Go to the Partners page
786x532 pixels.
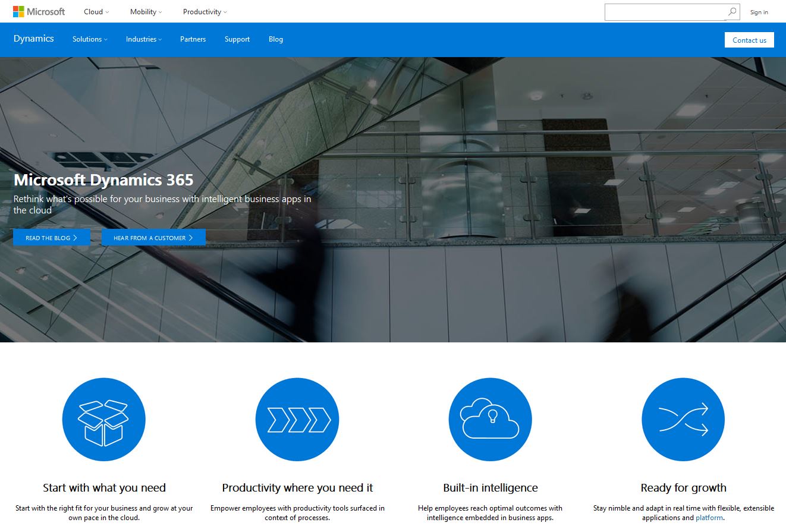coord(193,39)
